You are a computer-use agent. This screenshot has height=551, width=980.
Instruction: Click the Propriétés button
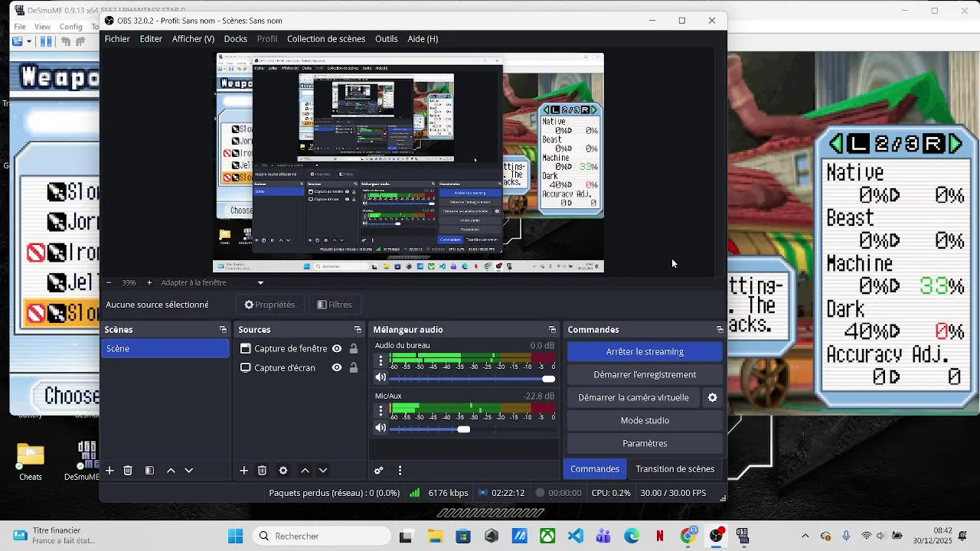coord(269,305)
